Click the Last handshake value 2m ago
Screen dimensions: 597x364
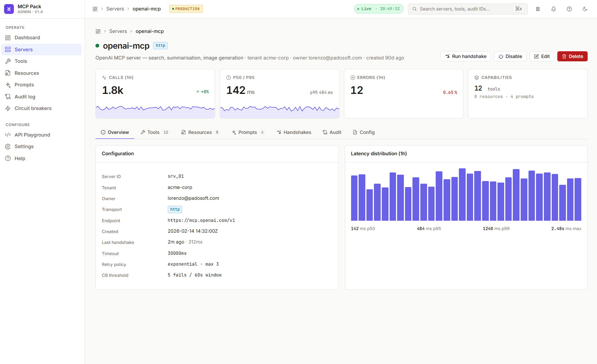(x=176, y=242)
